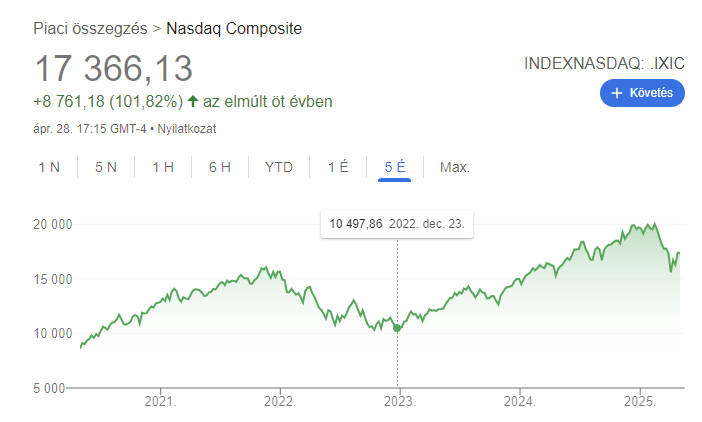Select the 1 É range tab

pos(338,167)
